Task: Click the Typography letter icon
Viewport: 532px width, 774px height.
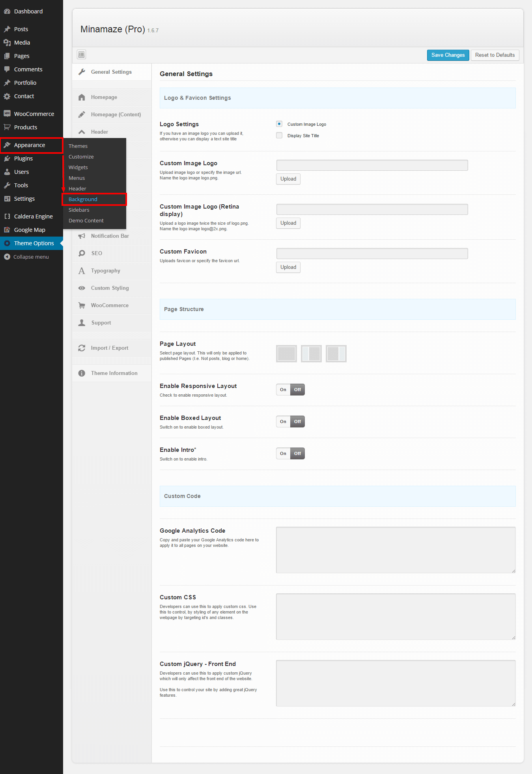Action: [x=82, y=270]
